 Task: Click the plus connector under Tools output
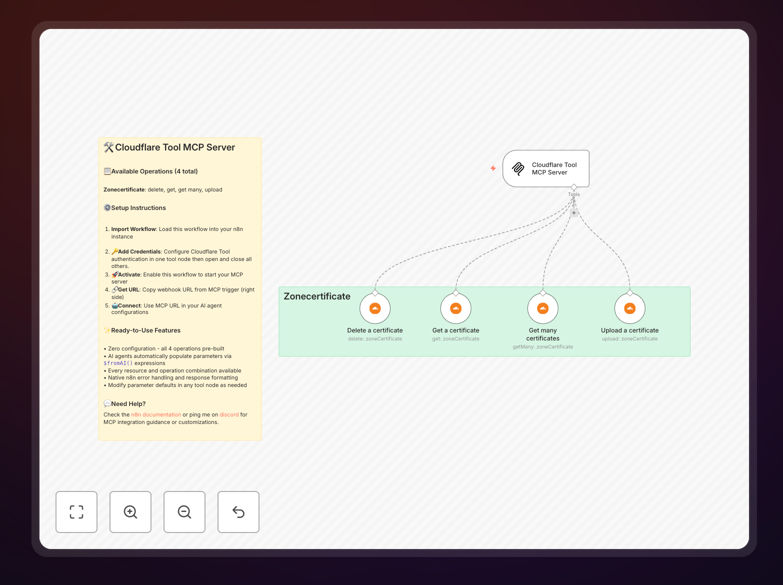coord(574,213)
